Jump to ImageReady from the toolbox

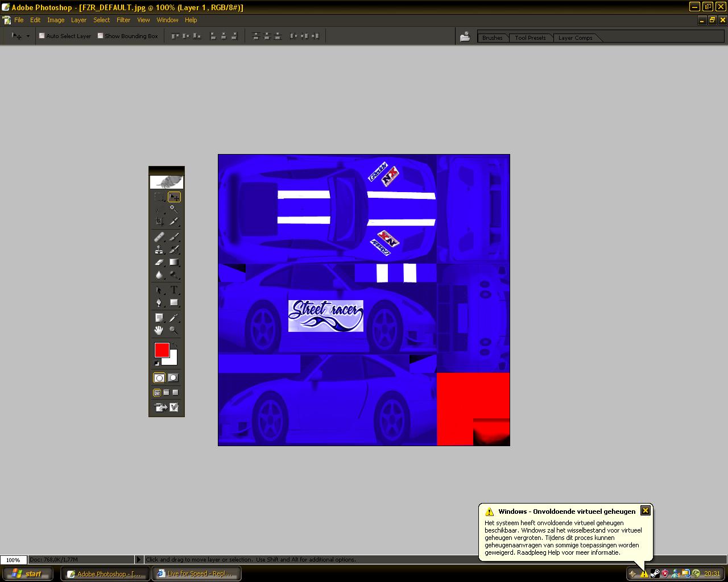(167, 408)
